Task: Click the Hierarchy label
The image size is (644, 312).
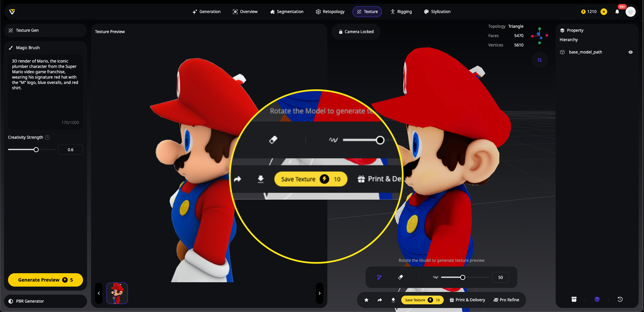Action: pyautogui.click(x=569, y=40)
